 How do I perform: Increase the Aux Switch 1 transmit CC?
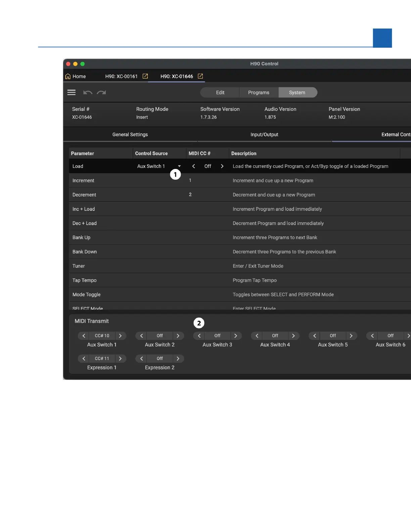(120, 336)
